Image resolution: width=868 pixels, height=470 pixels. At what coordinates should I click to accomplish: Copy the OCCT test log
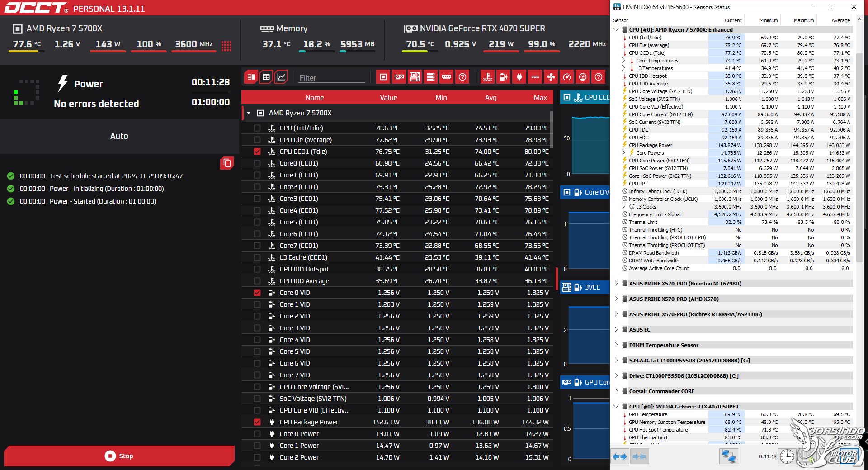pos(227,163)
